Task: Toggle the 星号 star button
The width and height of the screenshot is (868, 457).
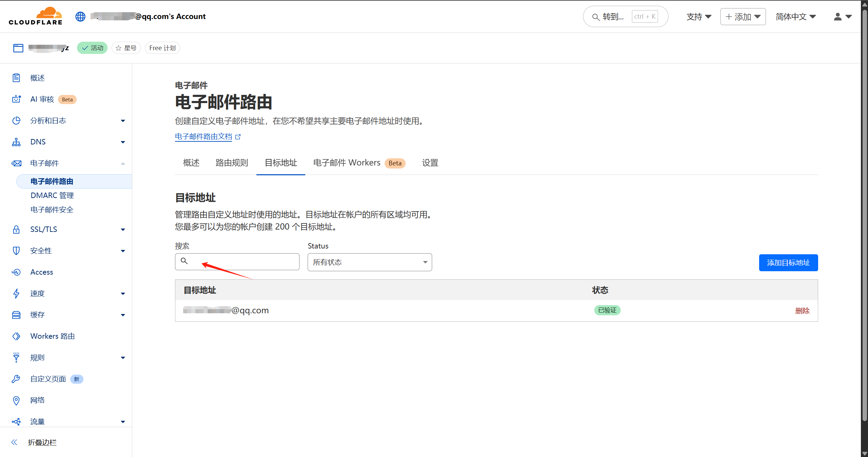Action: (x=126, y=48)
